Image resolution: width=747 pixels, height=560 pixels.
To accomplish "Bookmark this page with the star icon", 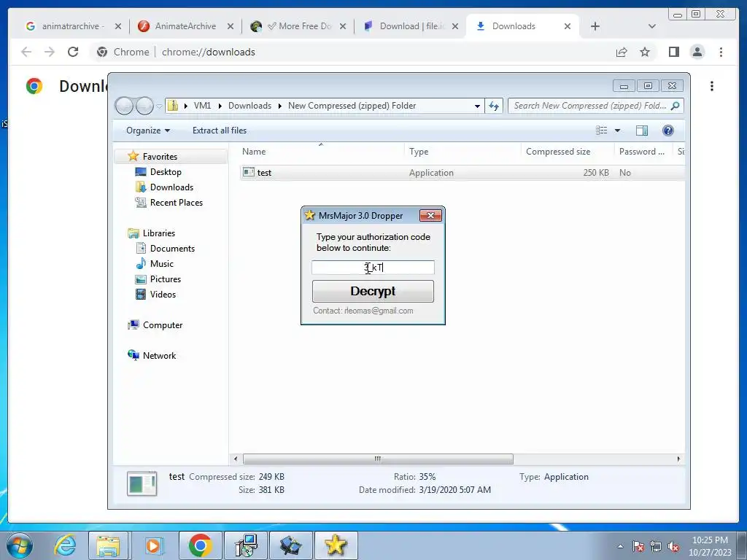I will (645, 52).
